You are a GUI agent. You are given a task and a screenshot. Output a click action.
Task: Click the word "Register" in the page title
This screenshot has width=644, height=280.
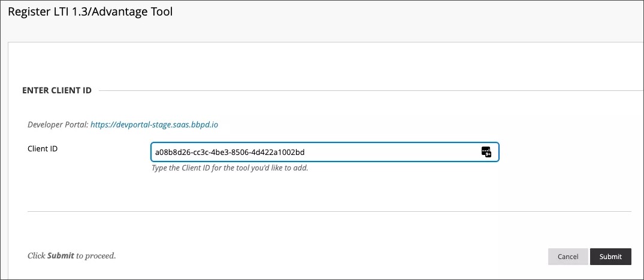pos(28,11)
